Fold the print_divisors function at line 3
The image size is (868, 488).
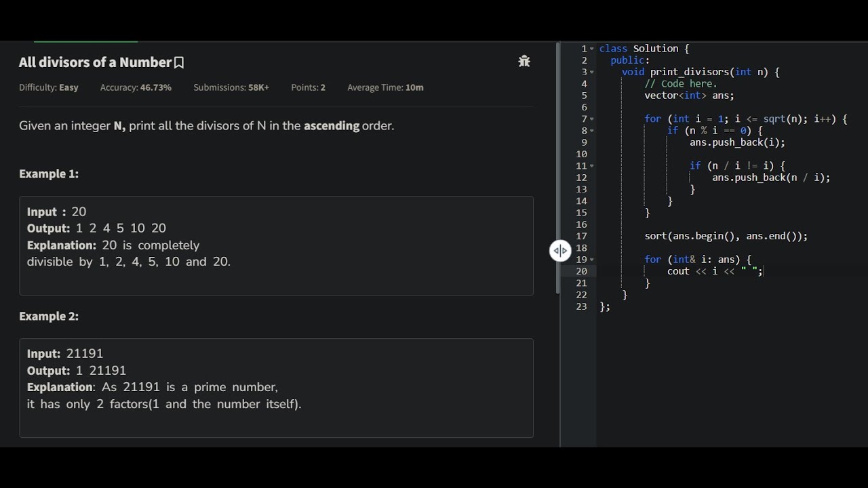pyautogui.click(x=592, y=73)
